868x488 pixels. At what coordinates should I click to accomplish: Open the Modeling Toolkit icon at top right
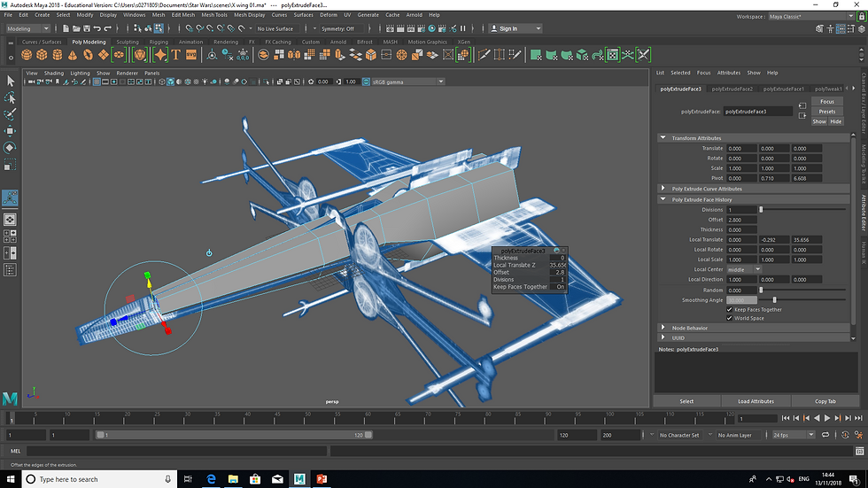pyautogui.click(x=820, y=28)
